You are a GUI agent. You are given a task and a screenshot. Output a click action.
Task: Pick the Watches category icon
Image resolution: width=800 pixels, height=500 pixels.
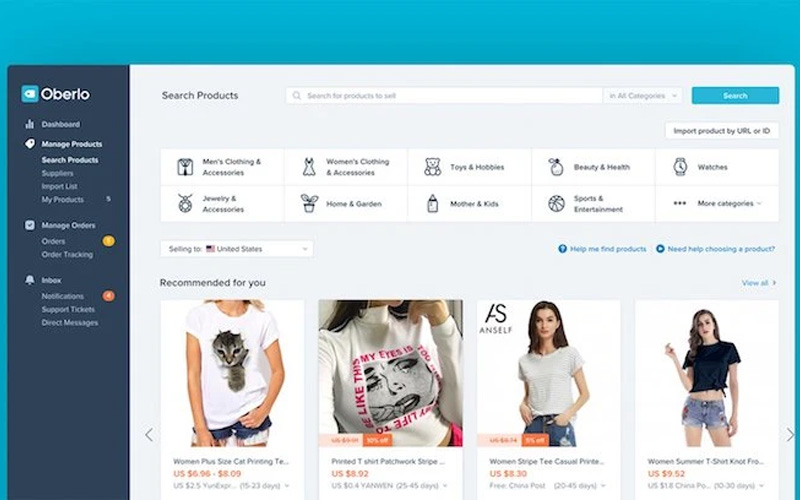click(x=680, y=167)
